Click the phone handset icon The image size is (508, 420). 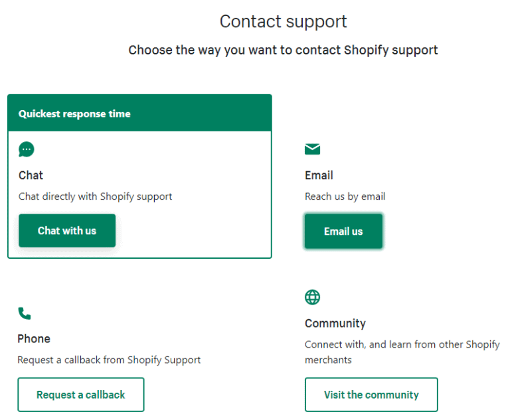[x=25, y=313]
